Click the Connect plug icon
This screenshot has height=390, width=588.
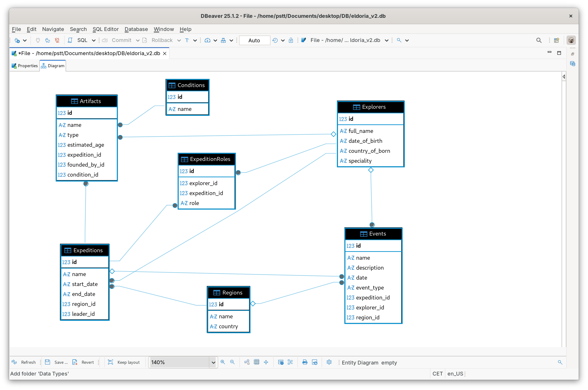tap(38, 40)
